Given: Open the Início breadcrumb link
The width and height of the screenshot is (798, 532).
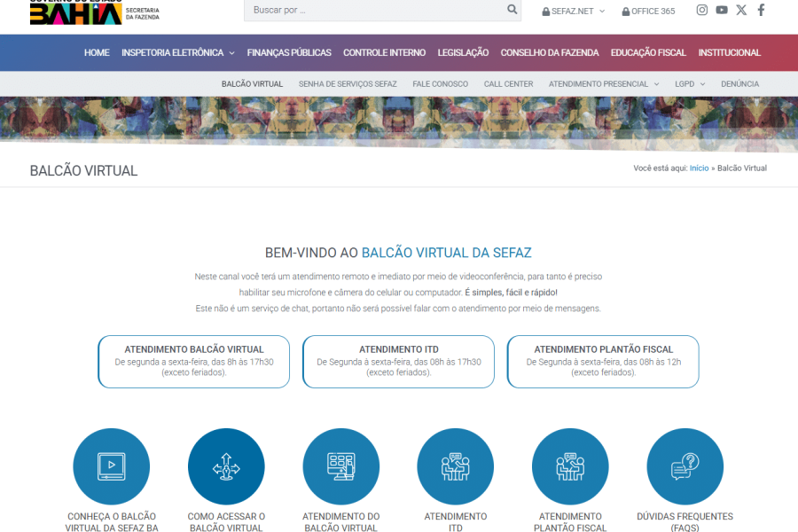Looking at the screenshot, I should (699, 168).
